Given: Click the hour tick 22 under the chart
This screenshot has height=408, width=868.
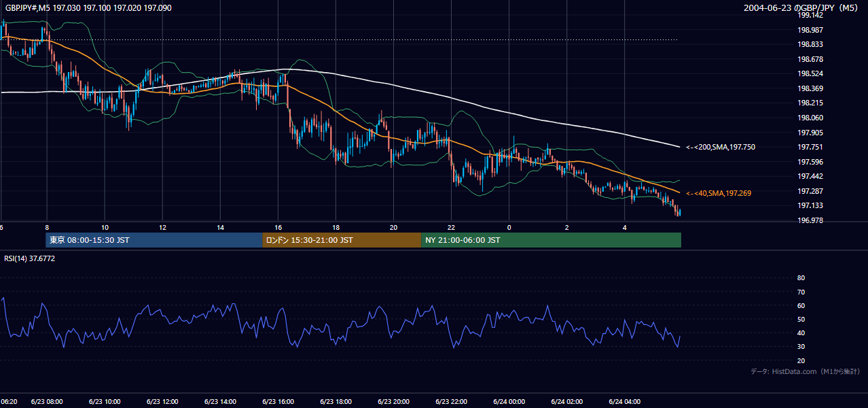Looking at the screenshot, I should pyautogui.click(x=451, y=227).
